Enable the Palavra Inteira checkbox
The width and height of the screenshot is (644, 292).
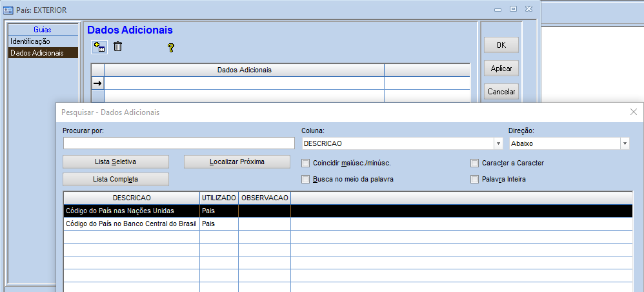(x=475, y=179)
